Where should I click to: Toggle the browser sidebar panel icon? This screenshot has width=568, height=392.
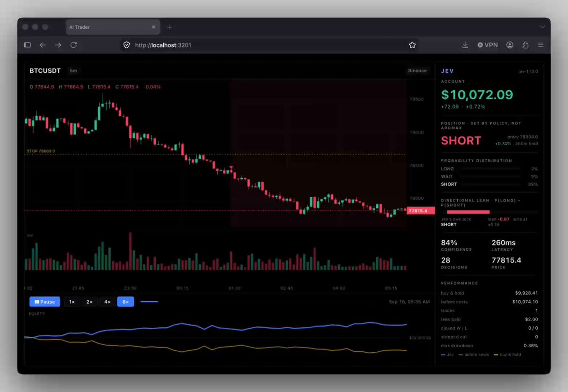tap(27, 45)
